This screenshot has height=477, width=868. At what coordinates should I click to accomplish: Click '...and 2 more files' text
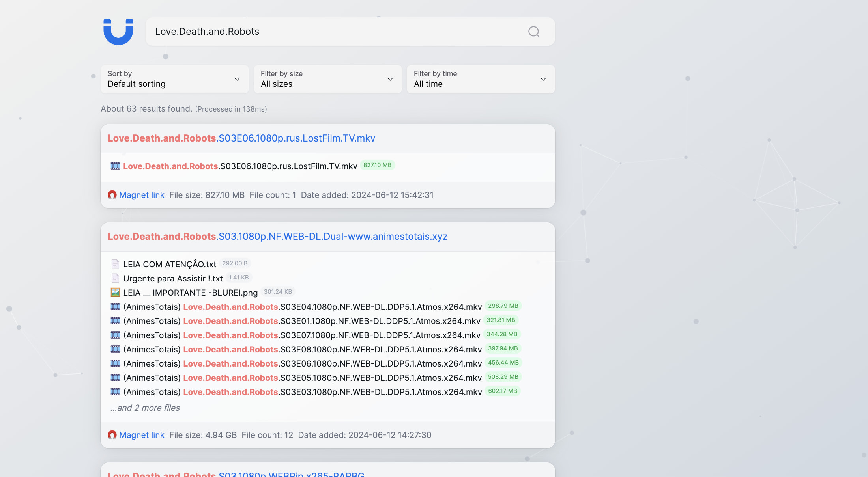(x=145, y=408)
